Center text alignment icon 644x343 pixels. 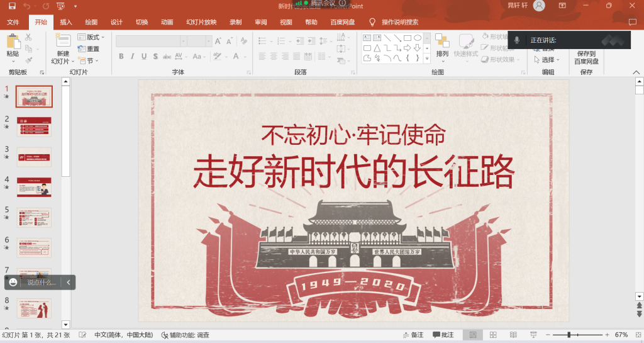click(274, 56)
